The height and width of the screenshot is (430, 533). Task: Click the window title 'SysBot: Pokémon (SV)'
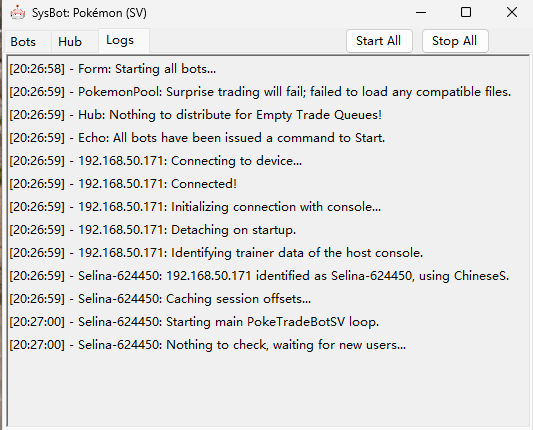[x=89, y=13]
